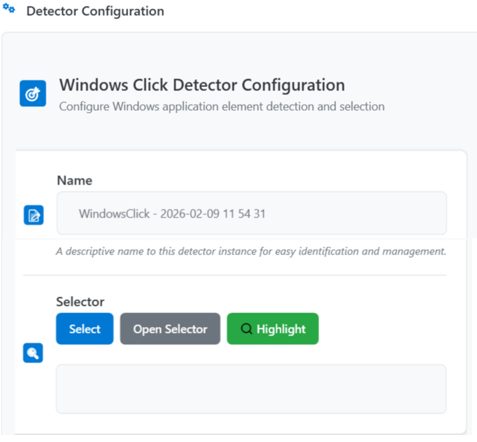Click the Windows Click Detector Configuration heading
The width and height of the screenshot is (477, 442).
point(202,85)
